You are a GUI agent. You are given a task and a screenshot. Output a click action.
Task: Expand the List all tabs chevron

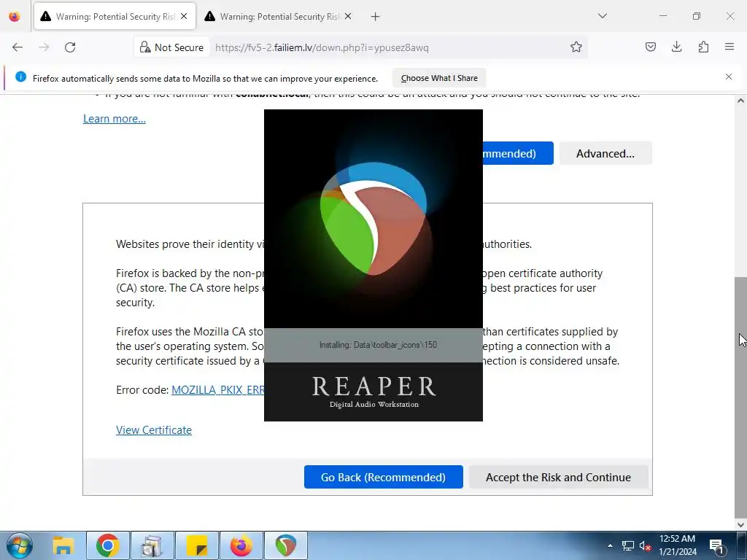(x=602, y=16)
